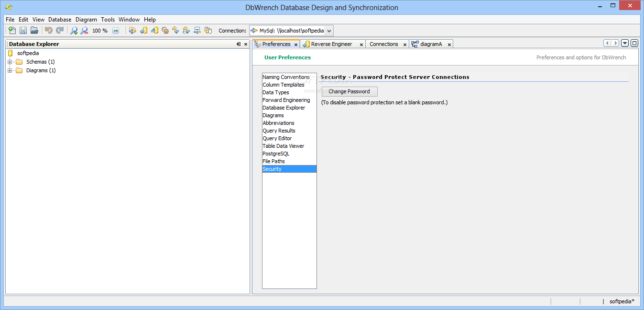
Task: Click the forward engineer database icon
Action: coord(154,31)
